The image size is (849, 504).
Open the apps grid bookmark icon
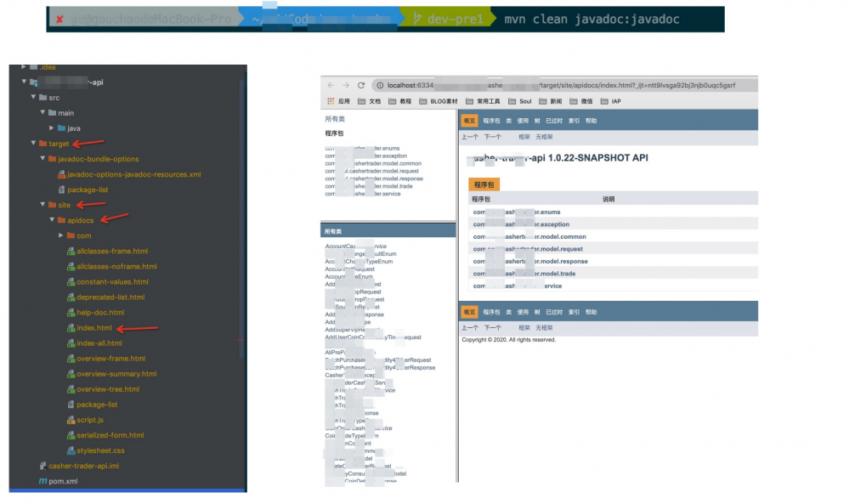331,101
